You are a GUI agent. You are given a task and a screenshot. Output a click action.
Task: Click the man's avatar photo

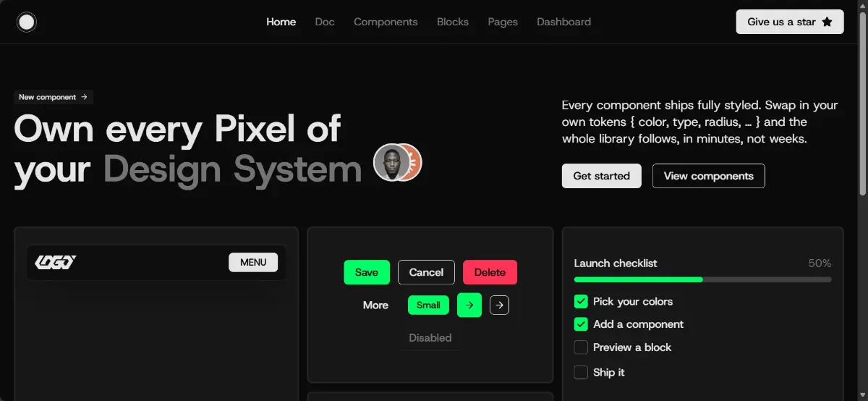(391, 163)
